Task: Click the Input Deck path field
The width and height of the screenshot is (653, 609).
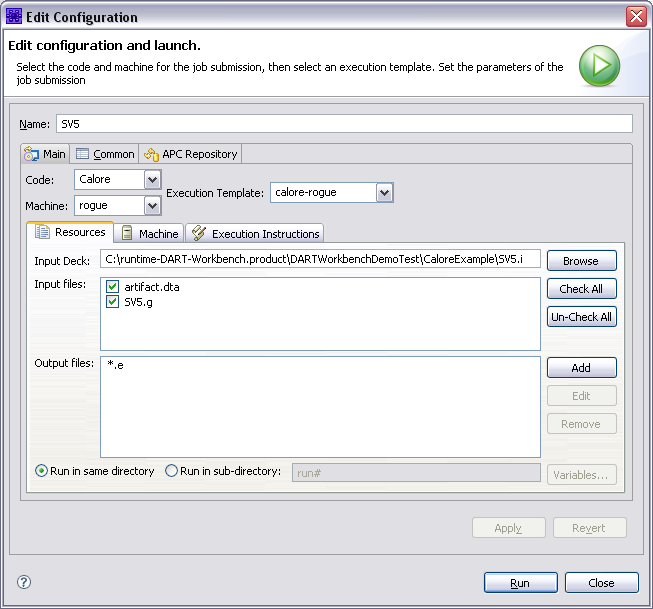Action: pos(320,259)
